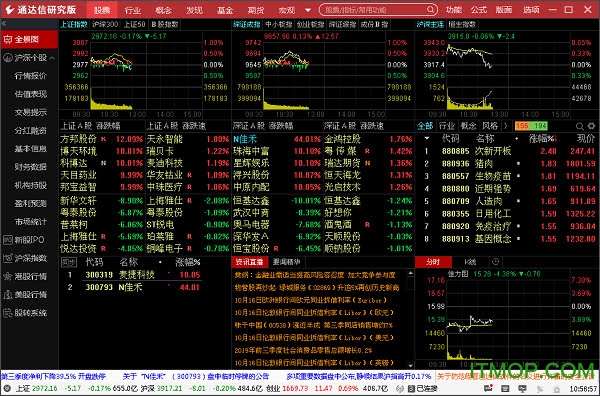Click the search magnifier in top search box
The image size is (600, 396).
click(430, 10)
